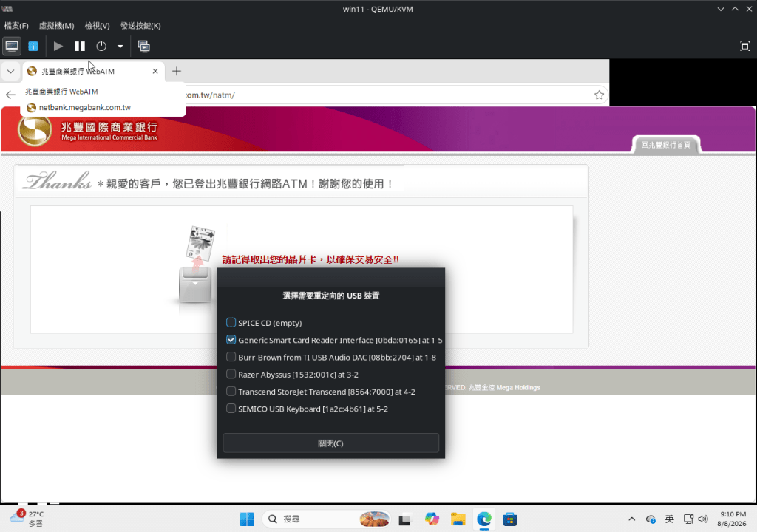Open the 檢視(V) menu

coord(97,26)
